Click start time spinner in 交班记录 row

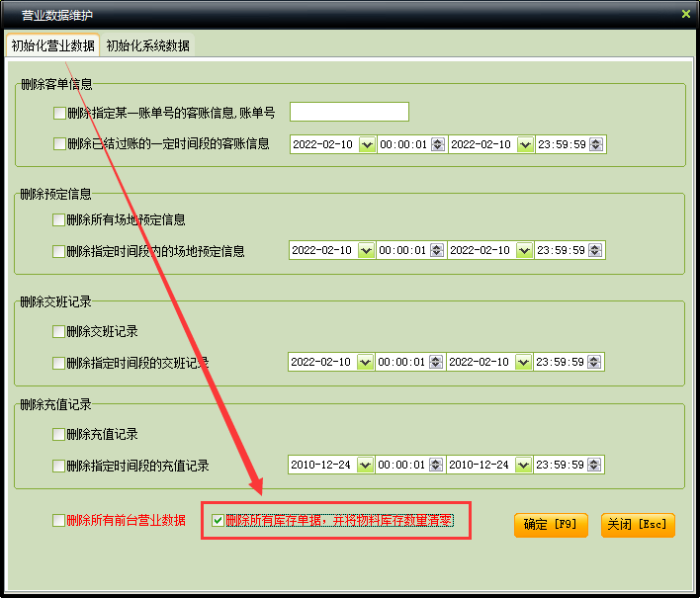pos(436,362)
